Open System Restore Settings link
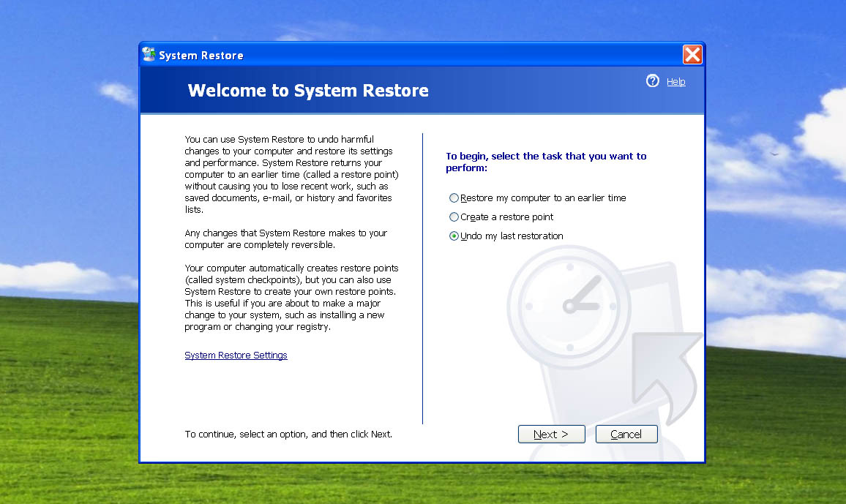This screenshot has width=846, height=504. 236,356
